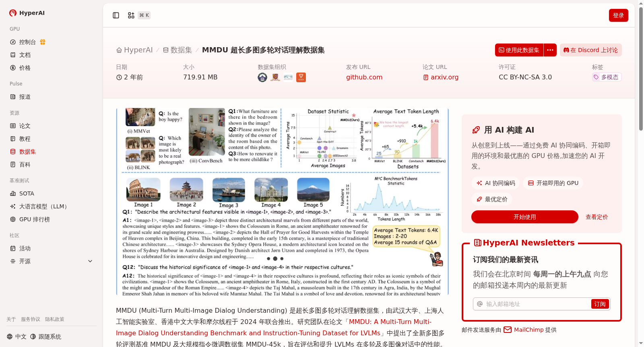Screen dimensions: 644x347
Task: Click the second dataset organization logo
Action: coord(275,77)
